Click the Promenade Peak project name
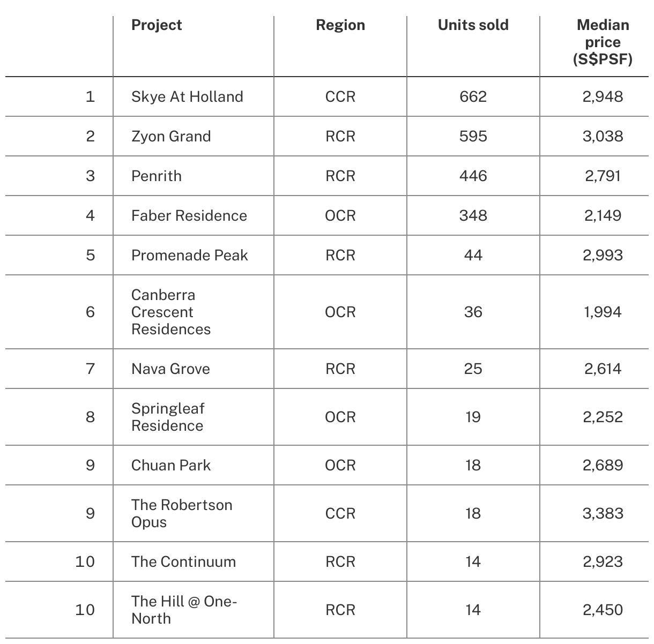Image resolution: width=654 pixels, height=644 pixels. tap(189, 256)
